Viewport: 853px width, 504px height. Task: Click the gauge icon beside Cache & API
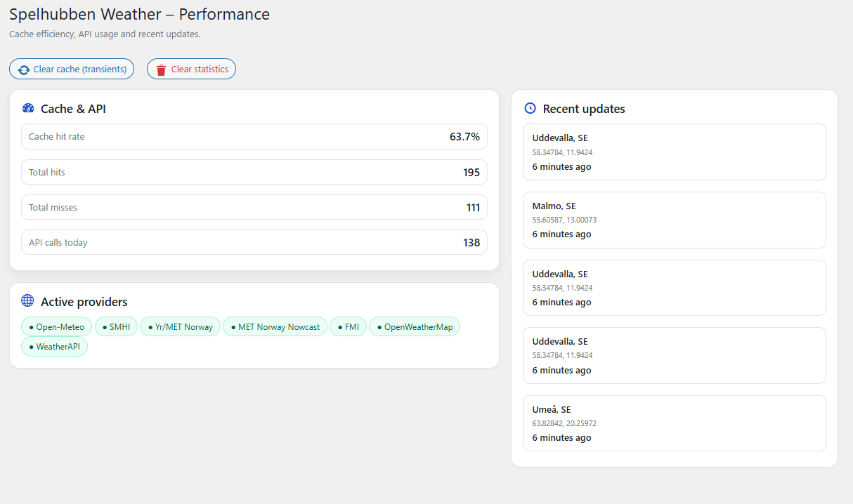pos(28,108)
